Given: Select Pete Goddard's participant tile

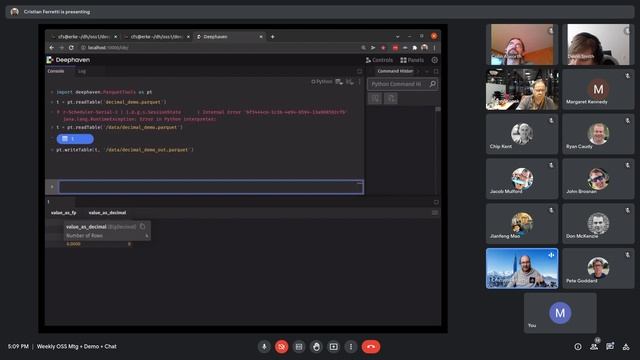Looking at the screenshot, I should tap(598, 268).
